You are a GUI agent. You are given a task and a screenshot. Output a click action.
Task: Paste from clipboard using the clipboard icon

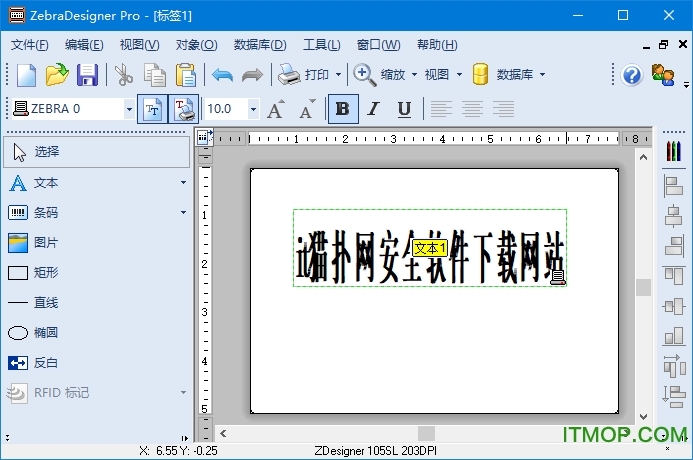[x=186, y=75]
